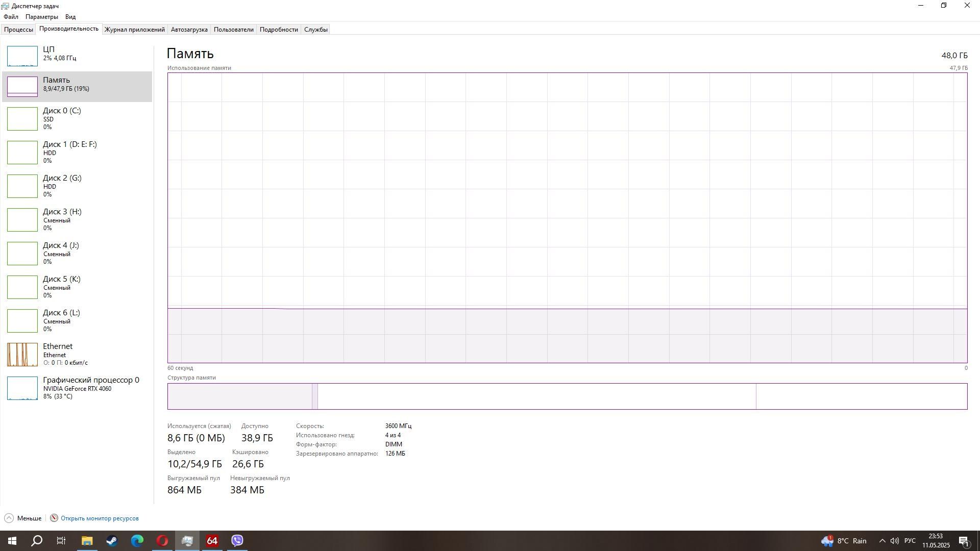980x551 pixels.
Task: Open the Windows Start menu
Action: pos(12,541)
